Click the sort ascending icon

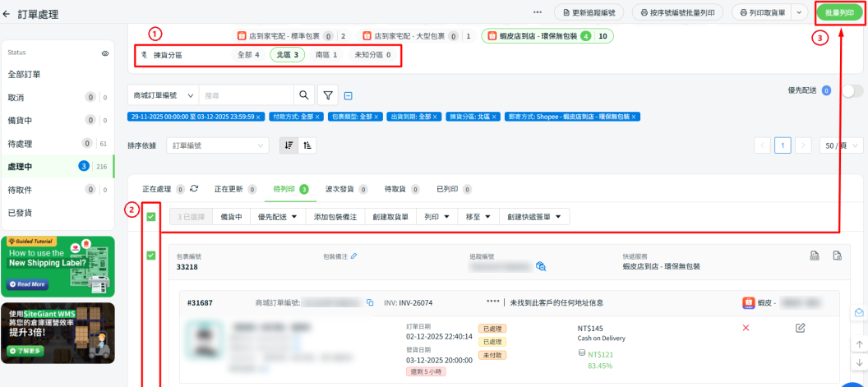tap(307, 145)
